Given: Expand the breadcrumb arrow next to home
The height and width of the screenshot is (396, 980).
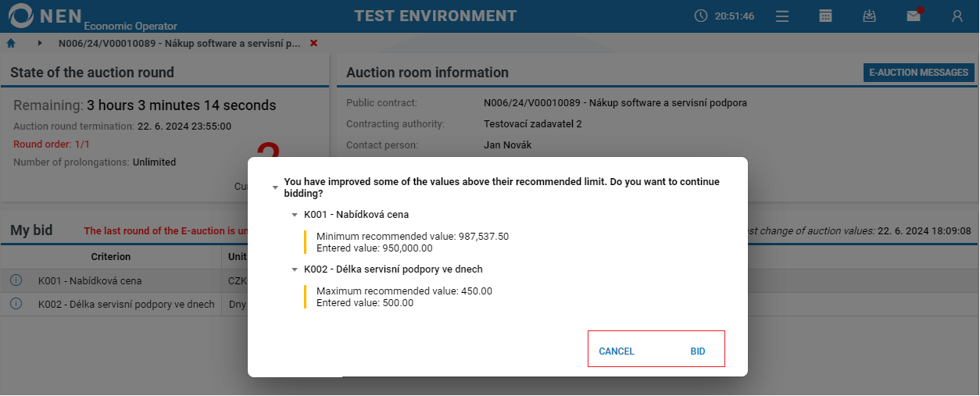Looking at the screenshot, I should click(39, 43).
